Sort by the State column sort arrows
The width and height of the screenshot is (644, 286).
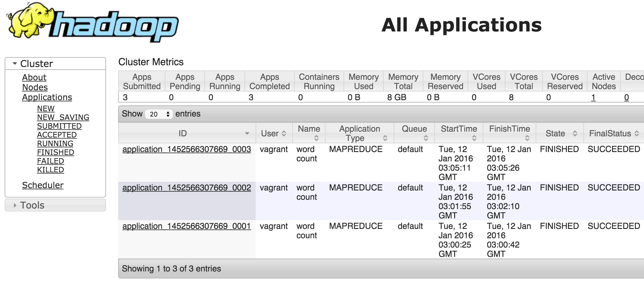pos(575,133)
